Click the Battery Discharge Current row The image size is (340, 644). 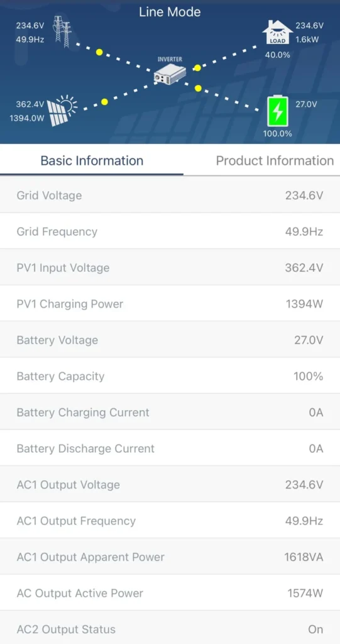(170, 448)
